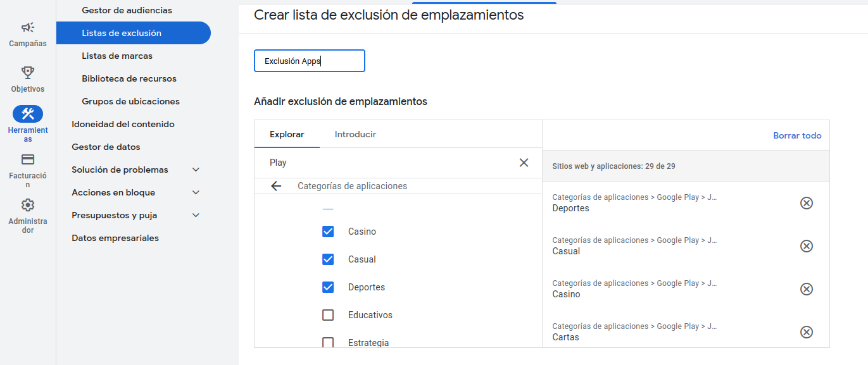The height and width of the screenshot is (365, 868).
Task: Click the Borrar todo link
Action: tap(797, 135)
